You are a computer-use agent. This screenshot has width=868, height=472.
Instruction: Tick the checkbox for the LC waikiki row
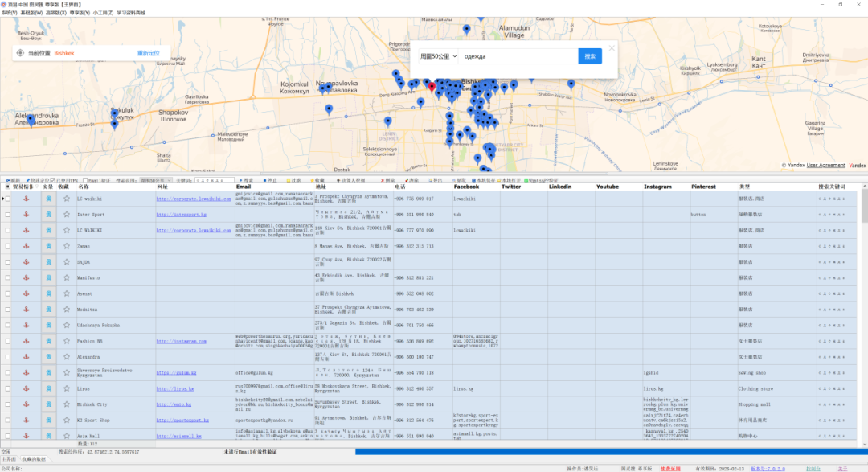[x=8, y=199]
